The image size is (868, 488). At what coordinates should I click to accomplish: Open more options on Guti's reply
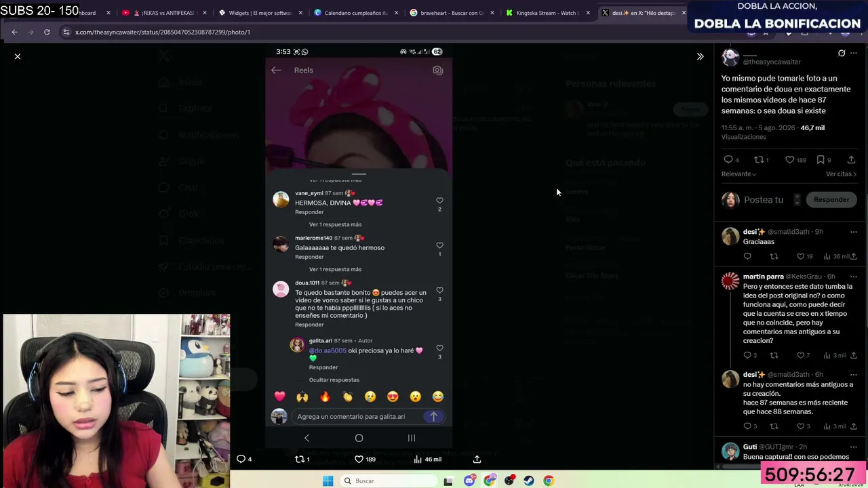[x=854, y=447]
